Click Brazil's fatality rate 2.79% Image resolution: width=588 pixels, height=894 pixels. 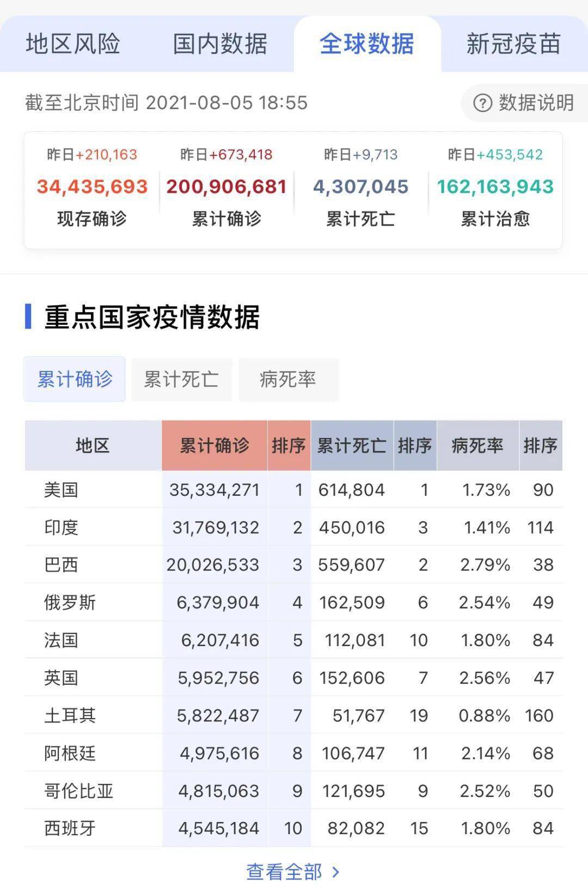click(x=485, y=565)
